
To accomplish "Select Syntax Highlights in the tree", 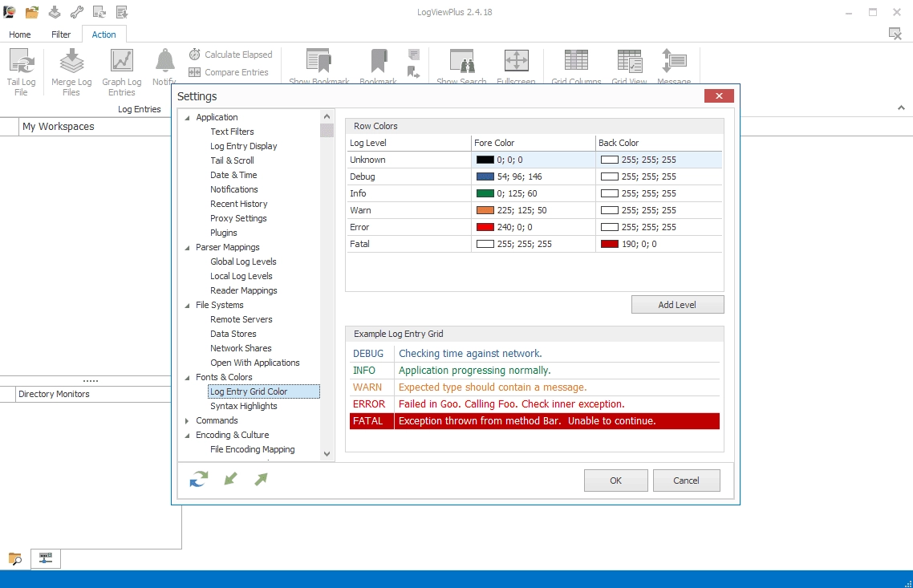I will [243, 406].
